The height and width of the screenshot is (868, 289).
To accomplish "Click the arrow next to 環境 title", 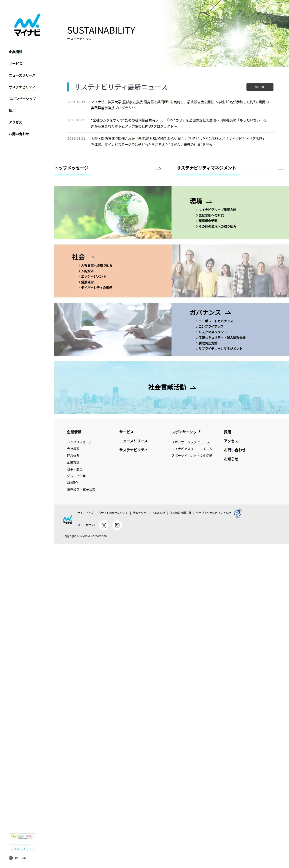I will pos(209,201).
